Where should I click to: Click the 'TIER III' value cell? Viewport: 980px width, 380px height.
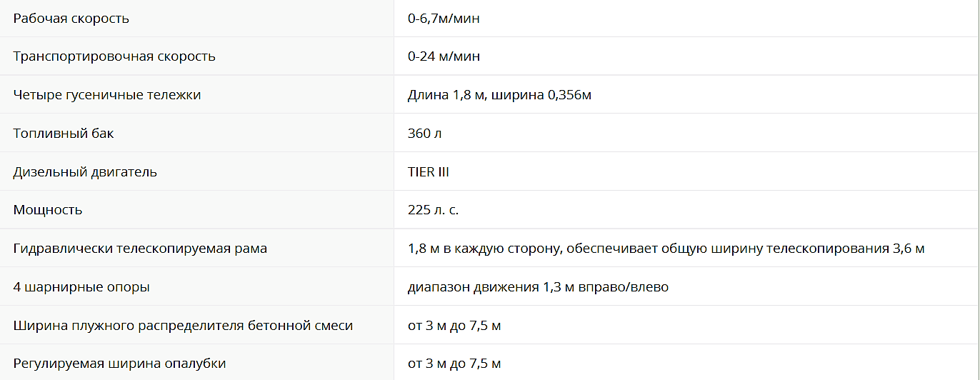pos(429,172)
